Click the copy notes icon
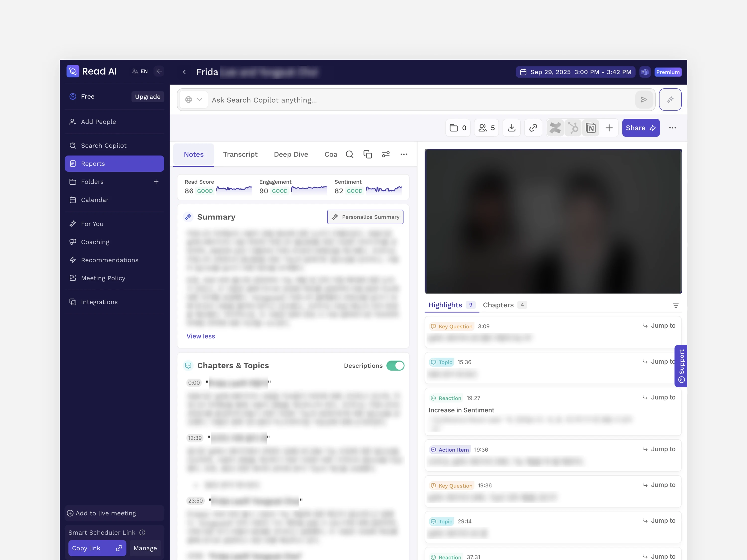The height and width of the screenshot is (560, 747). point(368,154)
